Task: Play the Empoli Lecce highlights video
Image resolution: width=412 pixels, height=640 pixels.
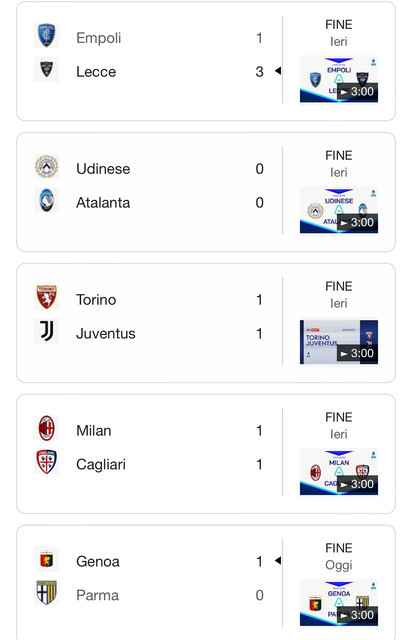Action: (339, 80)
